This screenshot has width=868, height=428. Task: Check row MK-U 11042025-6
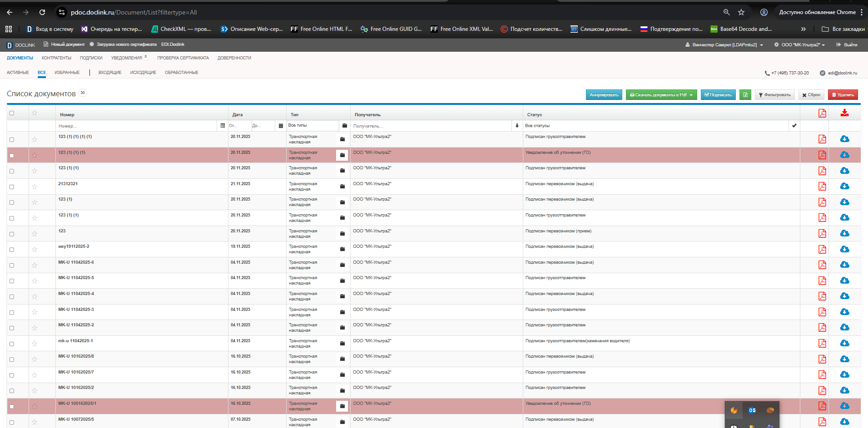[12, 266]
